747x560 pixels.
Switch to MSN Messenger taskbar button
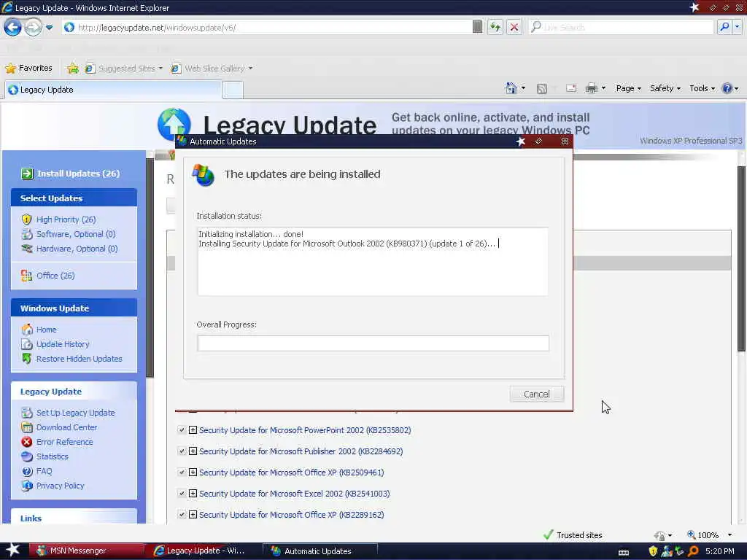pos(86,551)
